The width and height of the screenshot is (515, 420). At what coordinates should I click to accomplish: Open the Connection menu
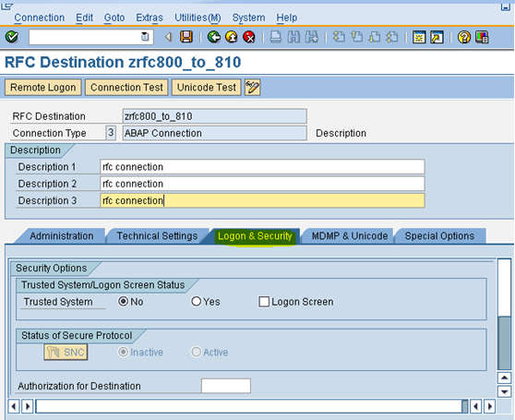pos(40,18)
